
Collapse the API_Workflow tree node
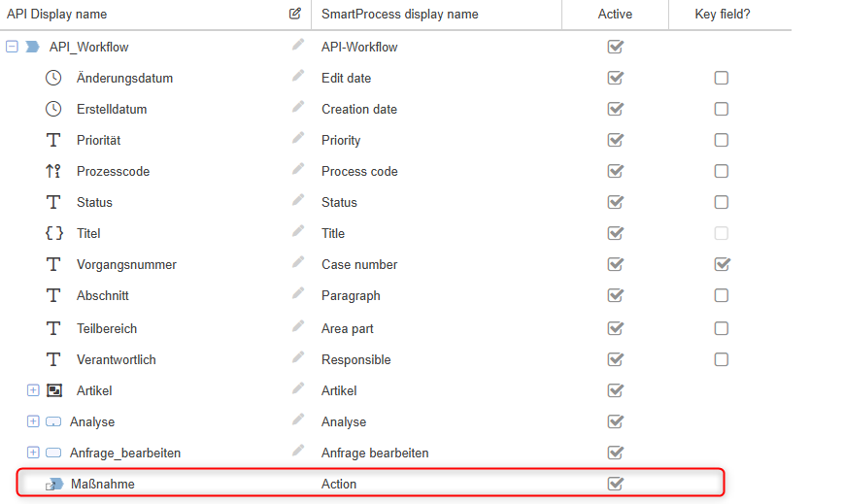[12, 47]
